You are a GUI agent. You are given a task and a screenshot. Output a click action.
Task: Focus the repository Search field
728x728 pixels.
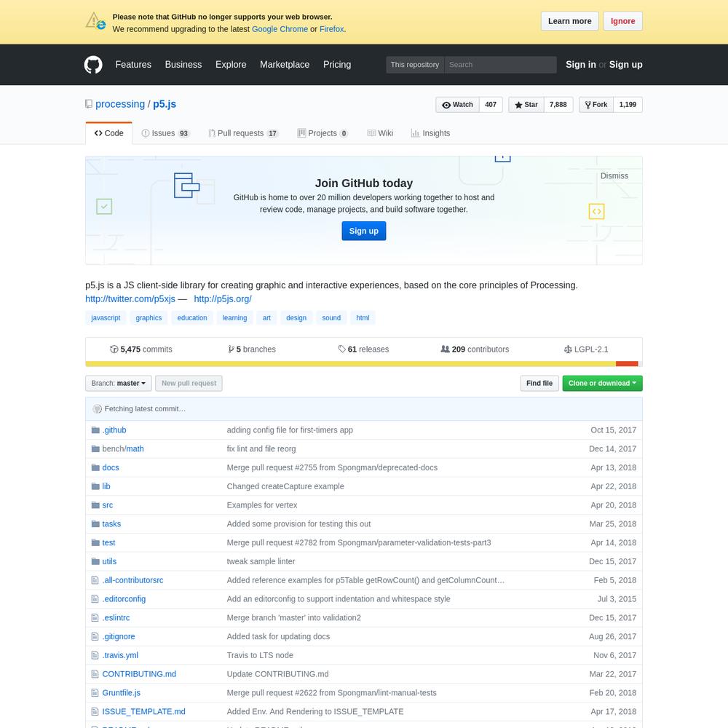click(500, 65)
